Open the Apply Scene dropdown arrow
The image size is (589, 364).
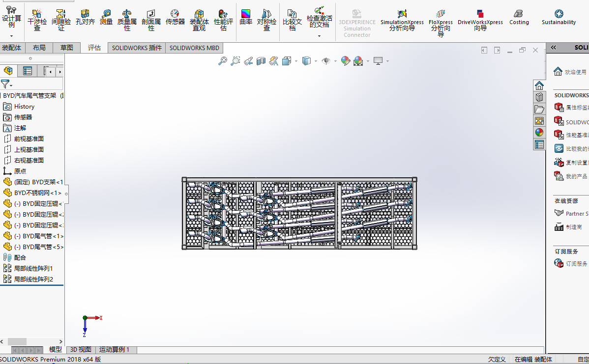point(368,61)
